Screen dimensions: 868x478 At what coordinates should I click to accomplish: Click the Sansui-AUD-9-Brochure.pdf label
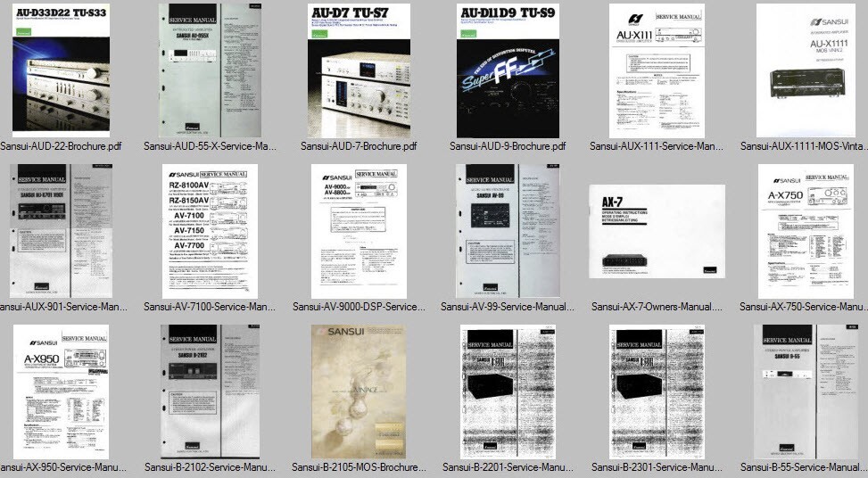508,146
